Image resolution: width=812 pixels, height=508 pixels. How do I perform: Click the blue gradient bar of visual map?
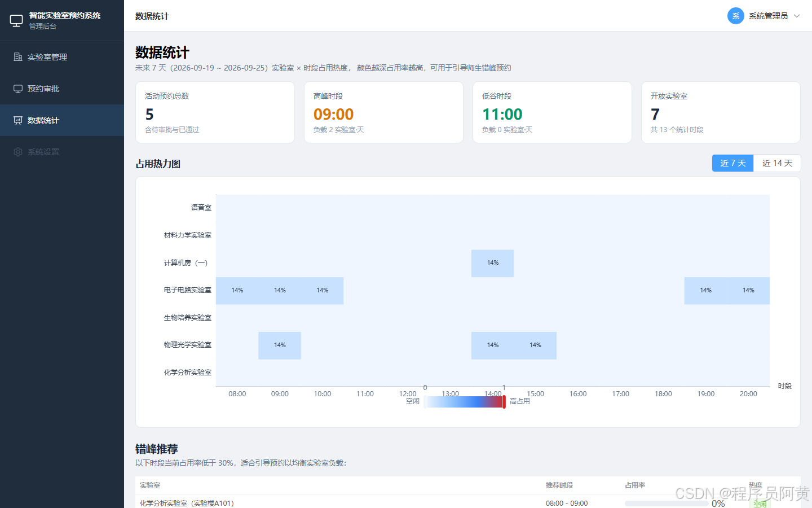(x=465, y=402)
